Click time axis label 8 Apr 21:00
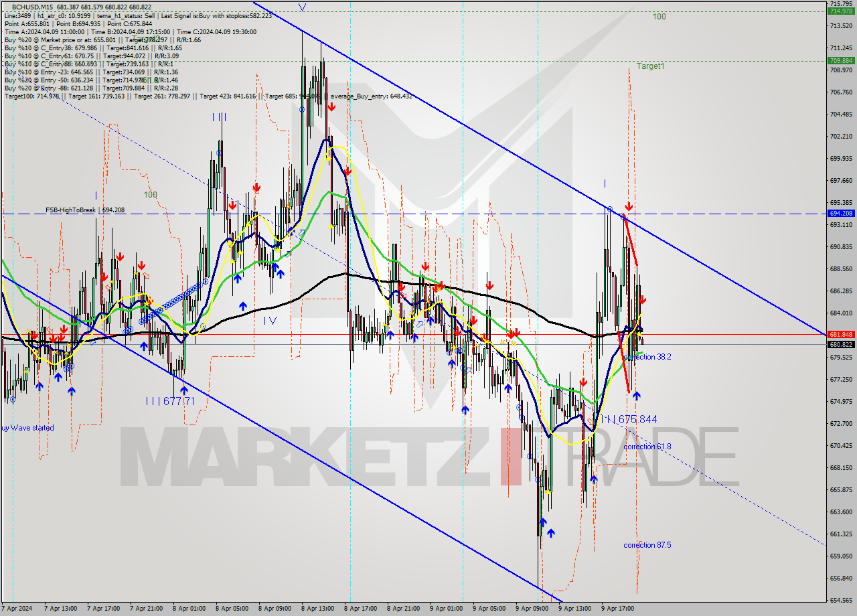The image size is (857, 616). 404,609
